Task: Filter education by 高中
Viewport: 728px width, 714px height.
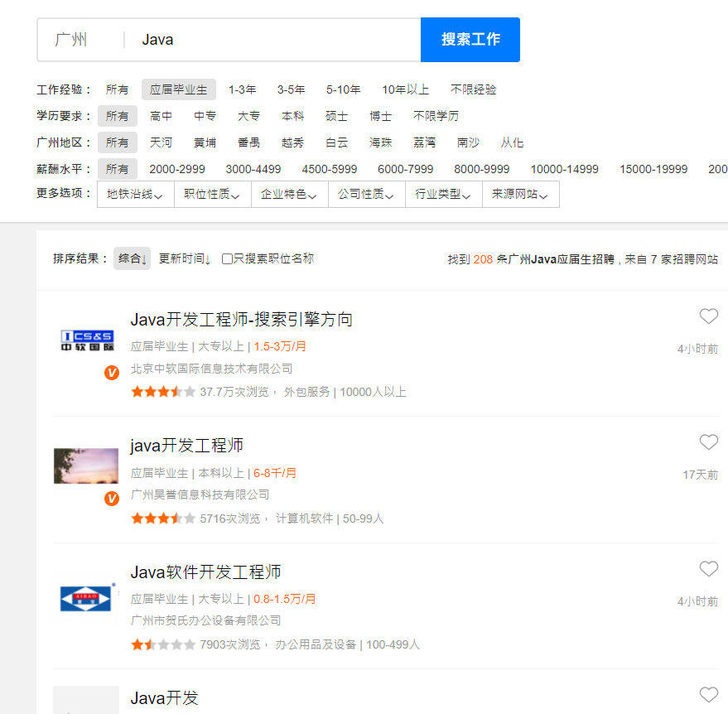Action: (x=162, y=116)
